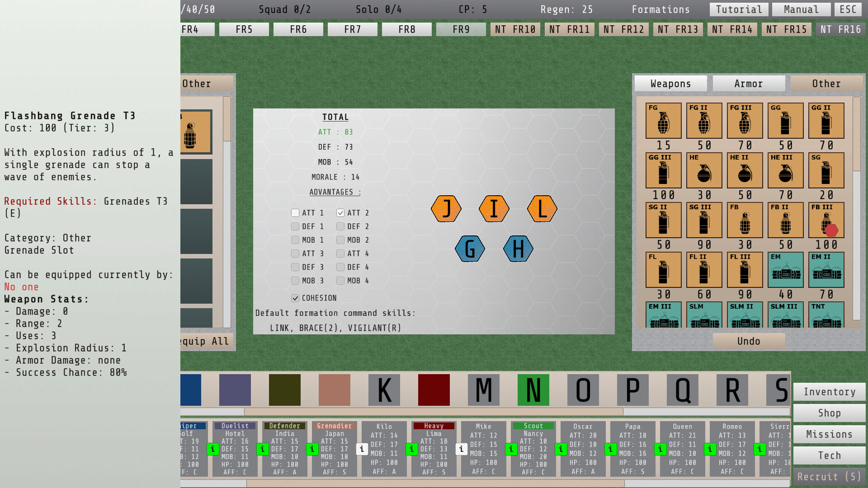Open info for Heavy Lima soldier
The image size is (868, 488).
[411, 449]
